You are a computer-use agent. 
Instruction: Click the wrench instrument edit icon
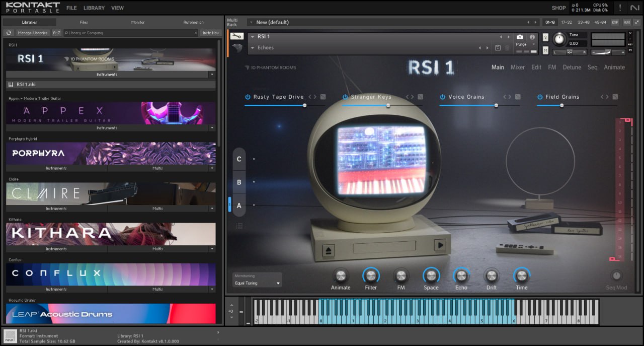click(236, 36)
